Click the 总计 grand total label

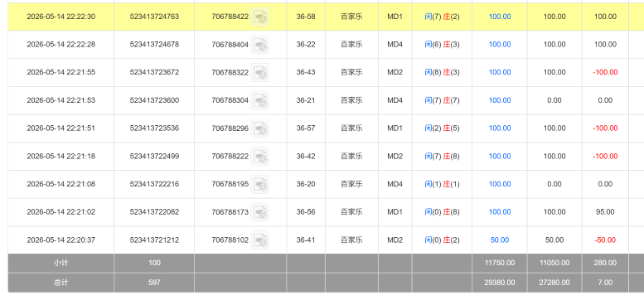click(61, 283)
